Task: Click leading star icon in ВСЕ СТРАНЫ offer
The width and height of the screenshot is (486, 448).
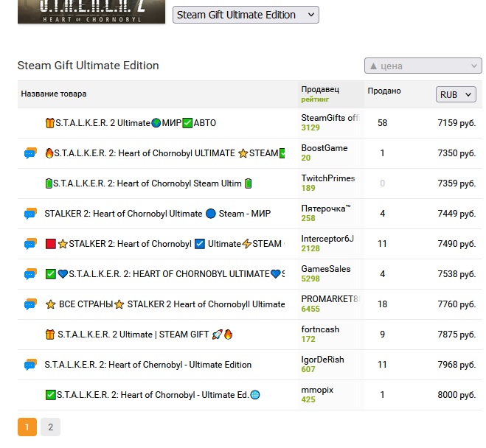Action: [51, 304]
